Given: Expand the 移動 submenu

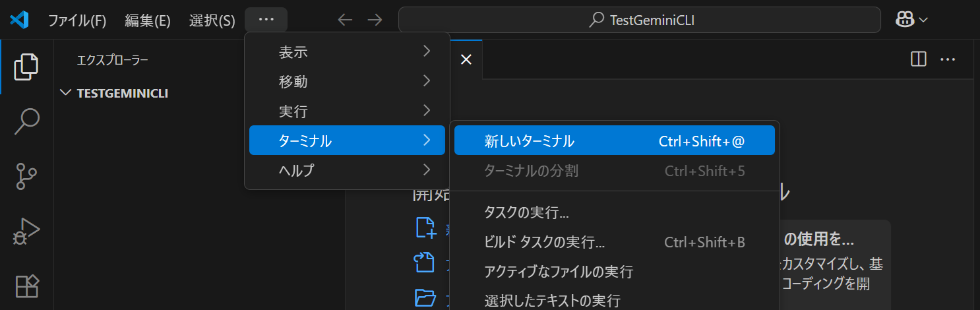Looking at the screenshot, I should (x=347, y=82).
